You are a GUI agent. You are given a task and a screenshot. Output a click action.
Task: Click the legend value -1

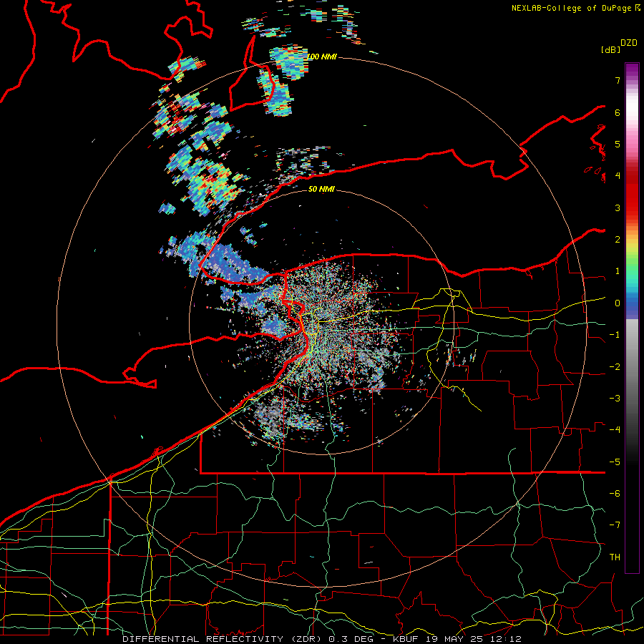(x=615, y=335)
